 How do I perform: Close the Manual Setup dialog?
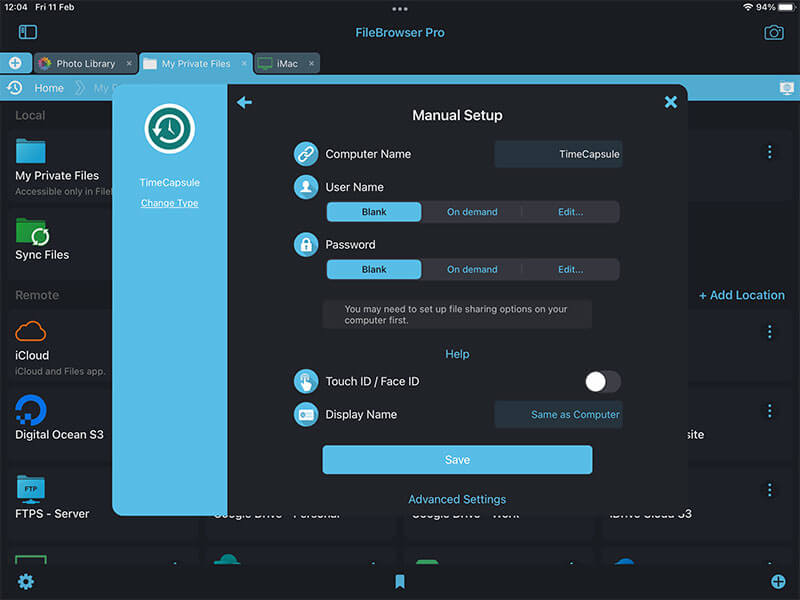tap(670, 102)
